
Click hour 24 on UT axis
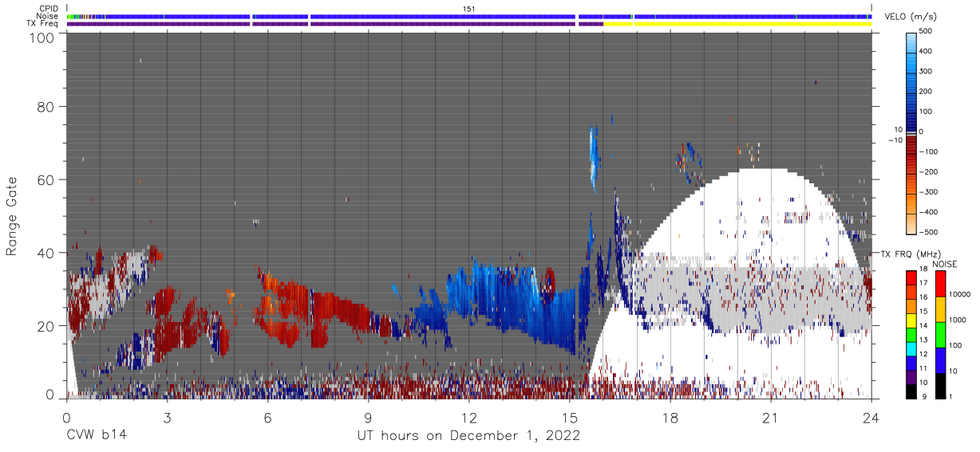(x=871, y=417)
